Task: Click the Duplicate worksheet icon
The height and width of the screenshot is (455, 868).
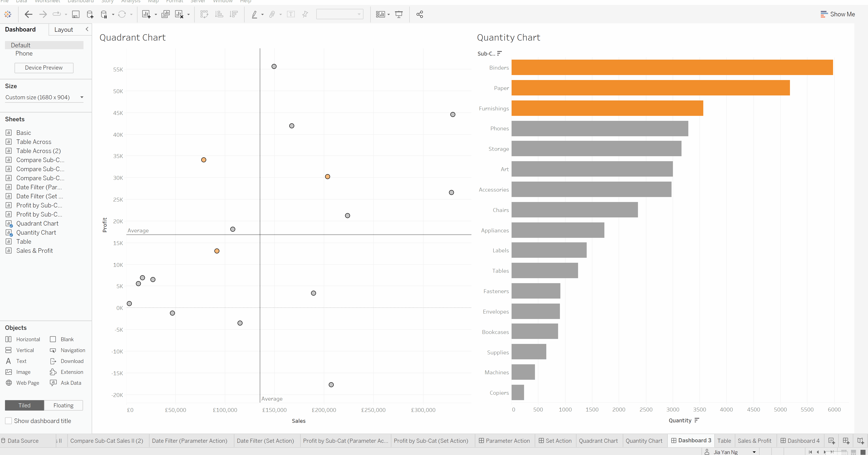Action: coord(165,15)
